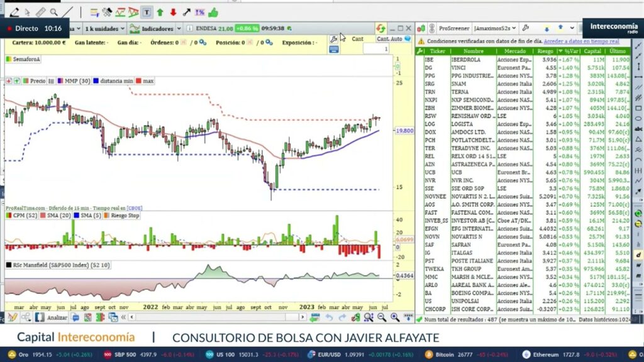The image size is (644, 362).
Task: Open the trading panel wrench settings
Action: [x=333, y=39]
